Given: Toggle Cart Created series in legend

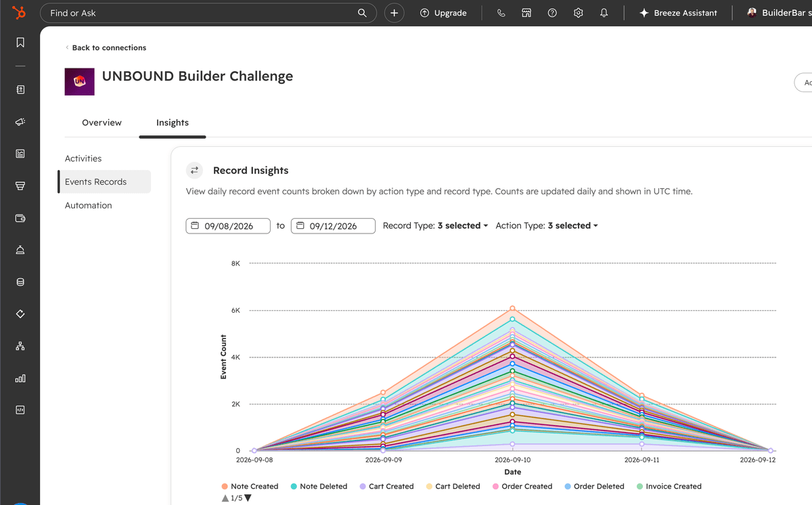Looking at the screenshot, I should (x=386, y=486).
